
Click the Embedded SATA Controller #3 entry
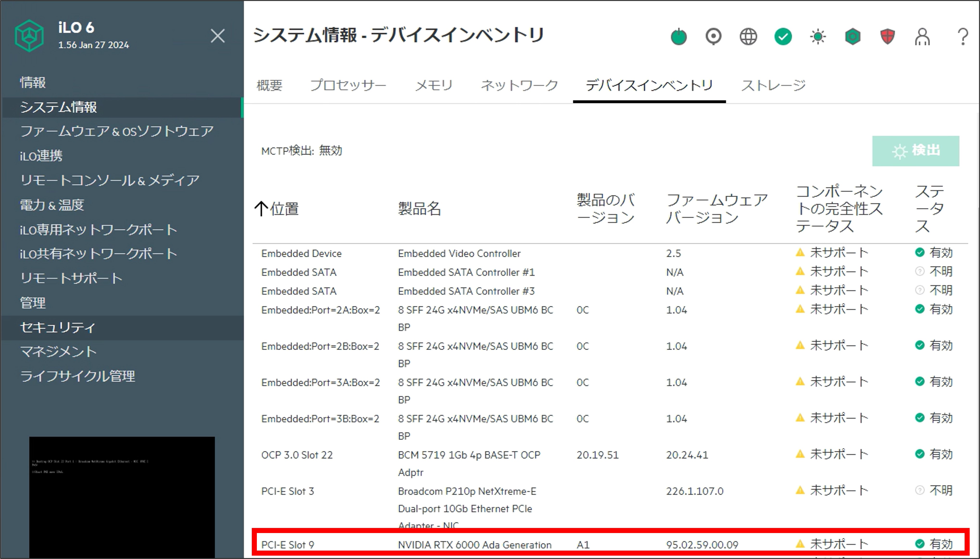tap(466, 291)
